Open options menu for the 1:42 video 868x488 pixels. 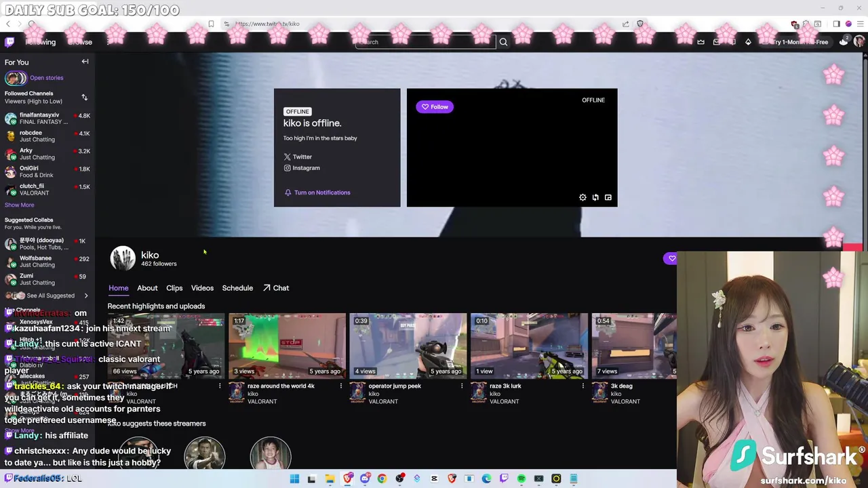tap(220, 386)
